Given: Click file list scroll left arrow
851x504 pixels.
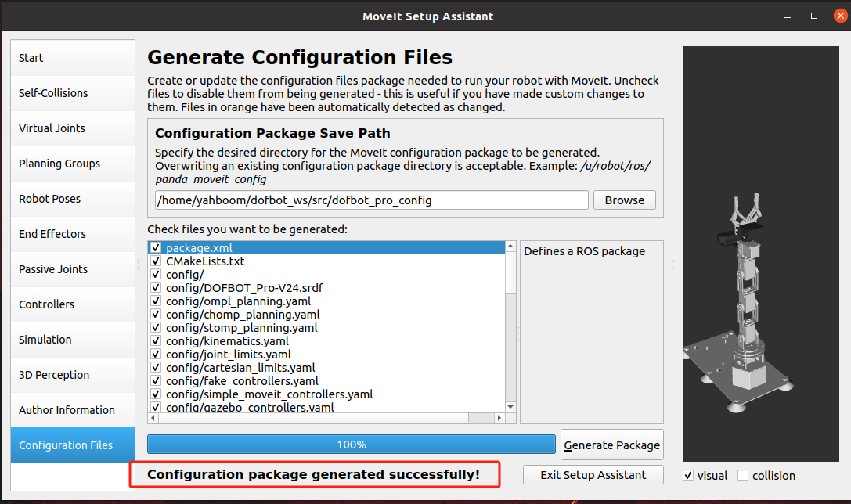Looking at the screenshot, I should coord(153,418).
